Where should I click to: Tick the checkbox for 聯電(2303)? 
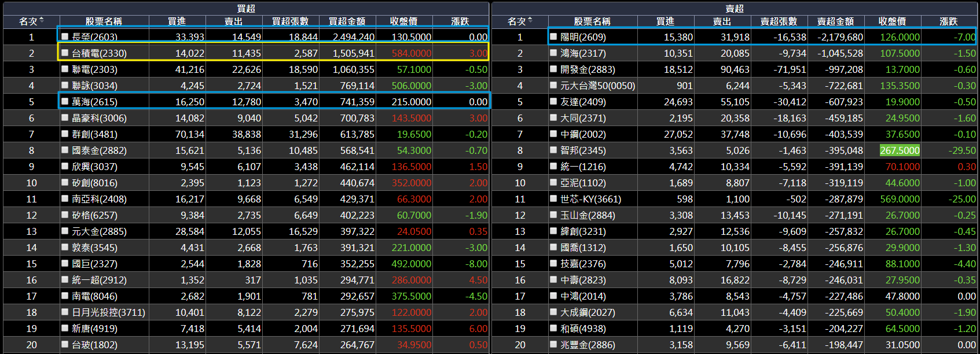click(x=65, y=69)
